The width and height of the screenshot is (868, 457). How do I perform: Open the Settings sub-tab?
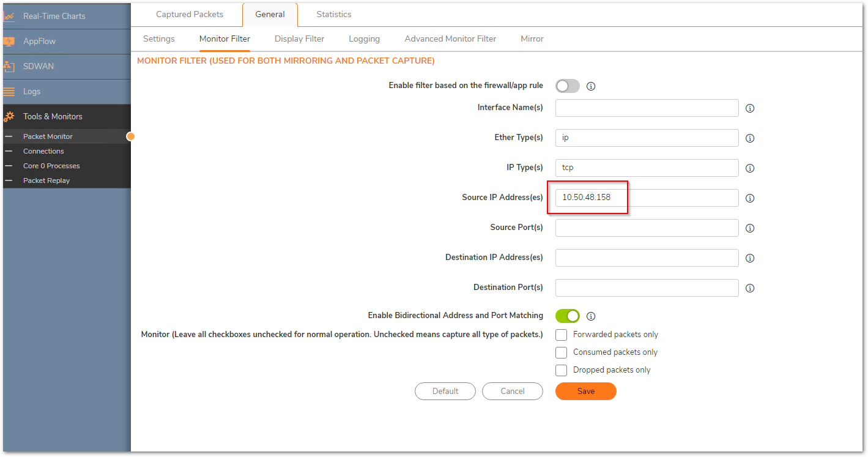[x=159, y=39]
